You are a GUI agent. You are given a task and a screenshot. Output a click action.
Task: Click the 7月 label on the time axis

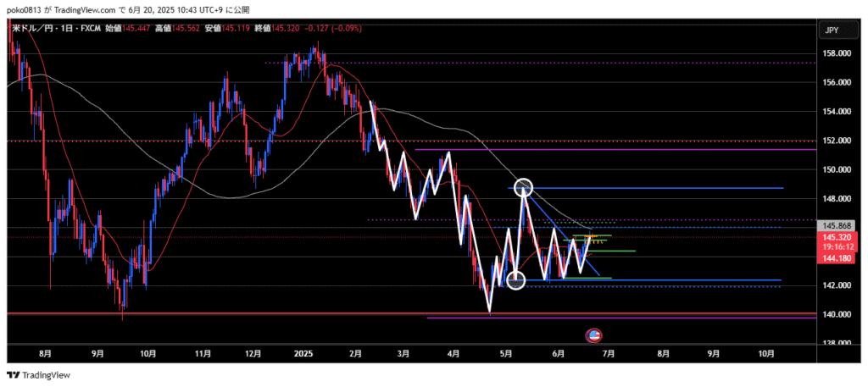[x=607, y=353]
